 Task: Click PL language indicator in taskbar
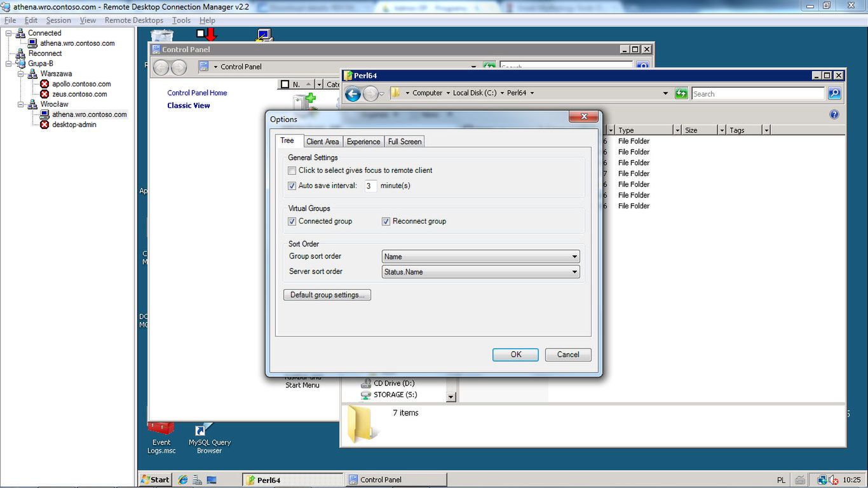pos(781,480)
